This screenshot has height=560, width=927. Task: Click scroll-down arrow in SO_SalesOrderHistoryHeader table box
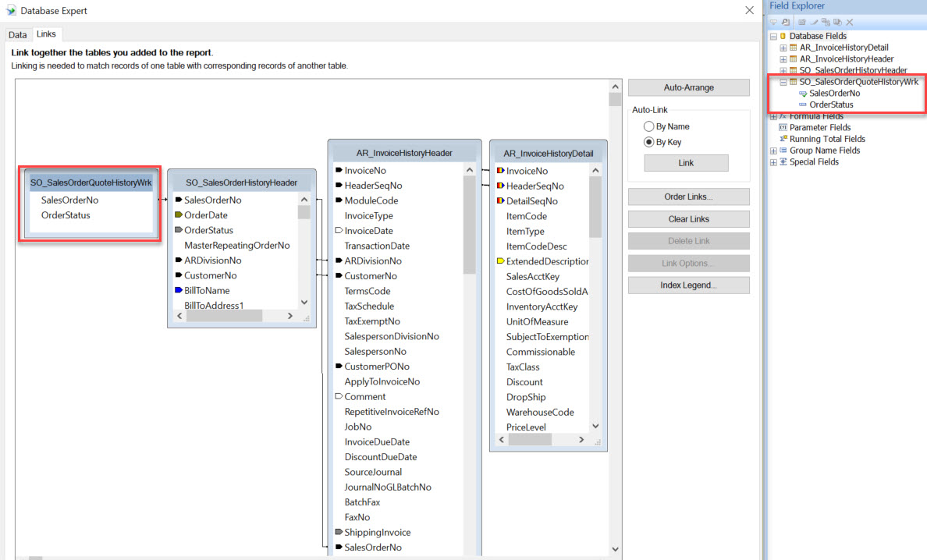coord(304,302)
